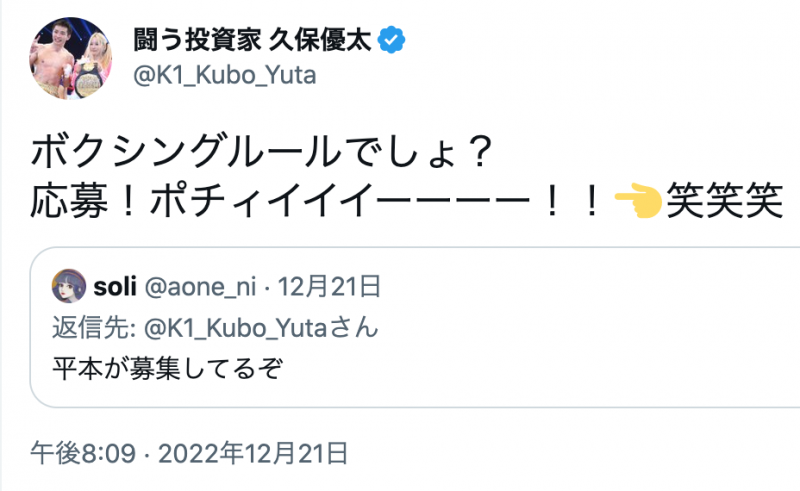Click the verified blue checkmark badge
Screen dimensions: 800x491
(x=395, y=41)
